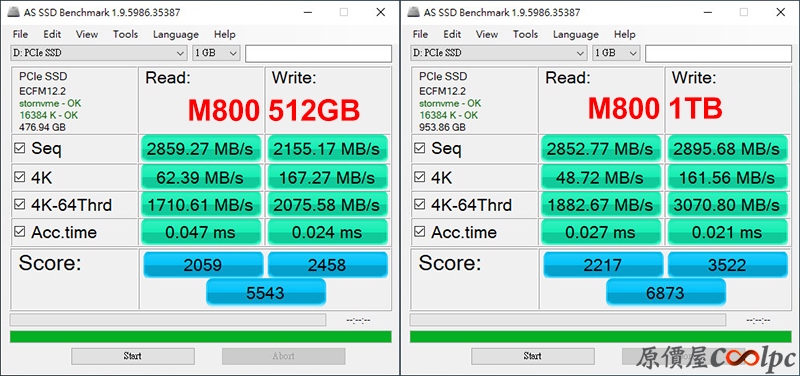Click the empty text field in left window
The height and width of the screenshot is (376, 800).
click(318, 54)
